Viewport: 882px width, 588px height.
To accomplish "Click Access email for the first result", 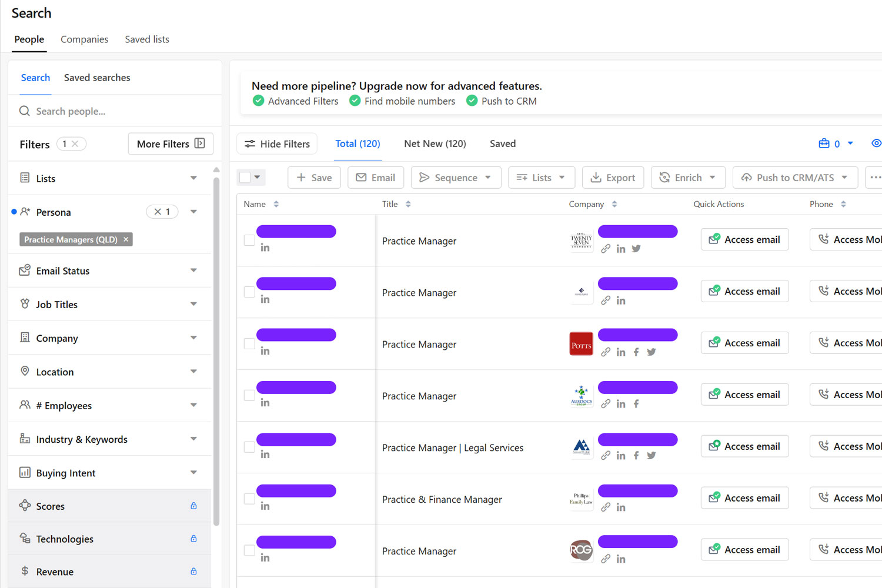I will point(744,239).
